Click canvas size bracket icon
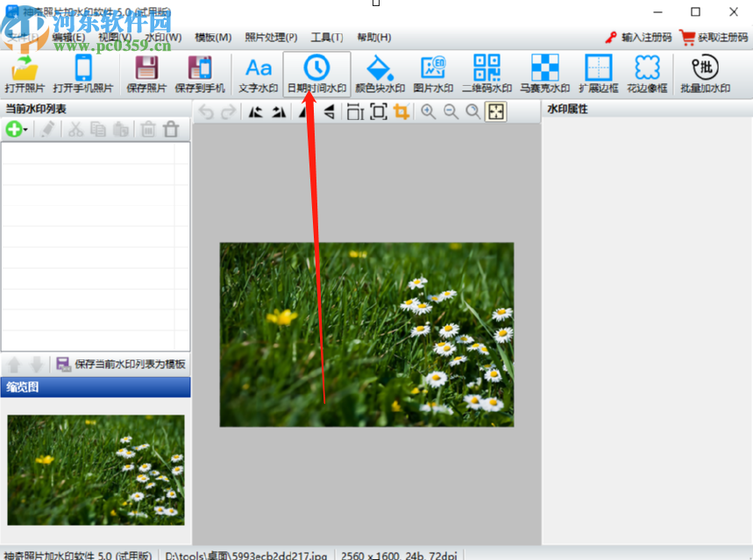The height and width of the screenshot is (560, 753). pyautogui.click(x=379, y=112)
